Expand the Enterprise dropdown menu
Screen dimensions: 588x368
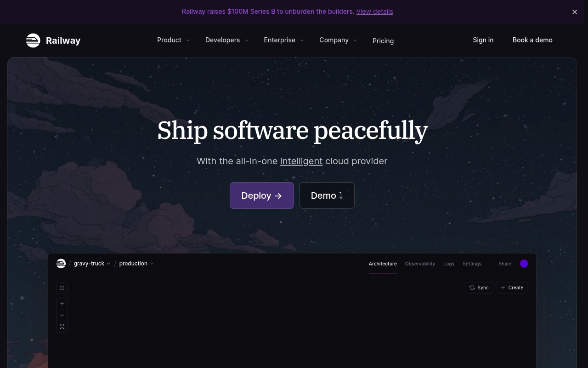[283, 40]
